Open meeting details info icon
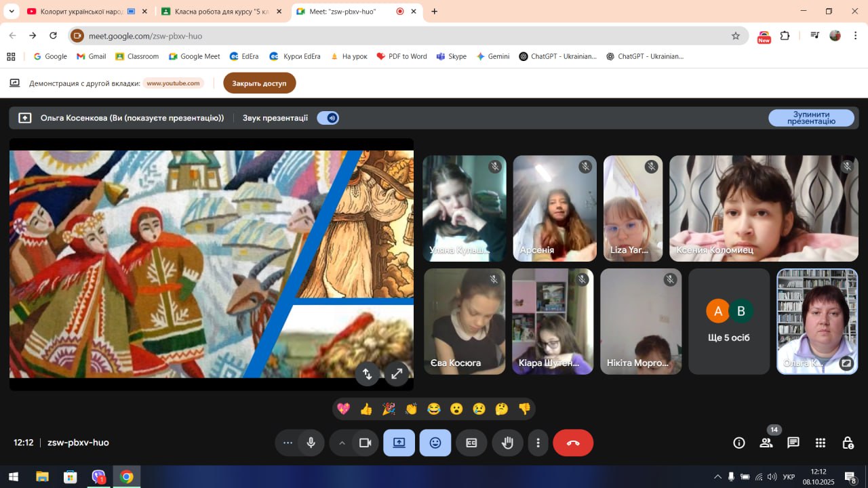Image resolution: width=868 pixels, height=488 pixels. pyautogui.click(x=739, y=443)
